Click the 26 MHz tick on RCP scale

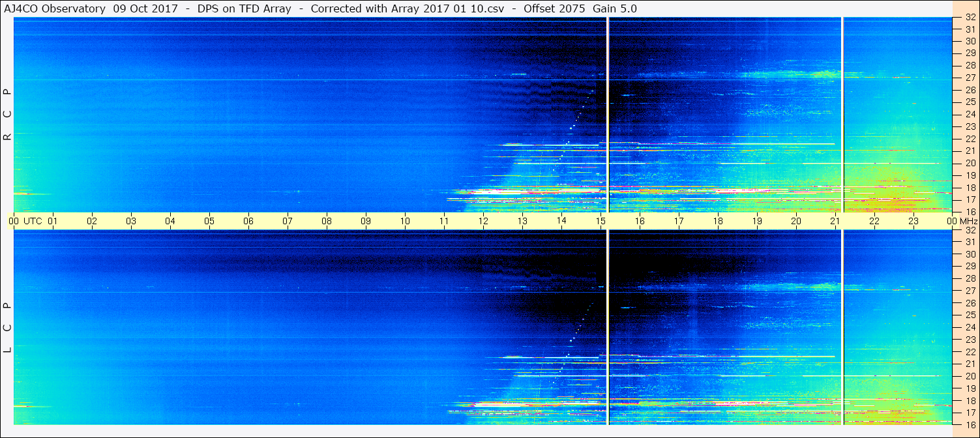[x=970, y=90]
